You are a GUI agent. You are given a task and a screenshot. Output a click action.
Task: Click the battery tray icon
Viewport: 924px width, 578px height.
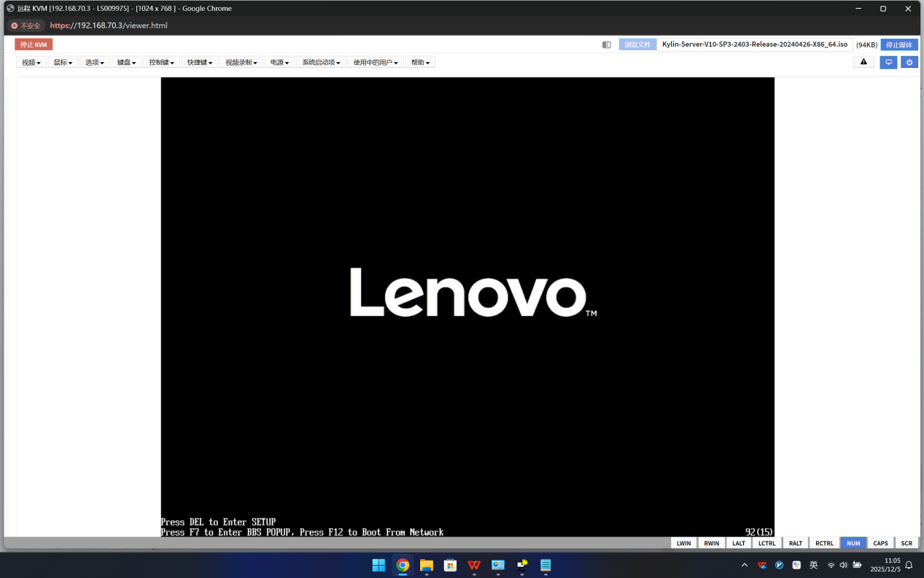[x=857, y=565]
